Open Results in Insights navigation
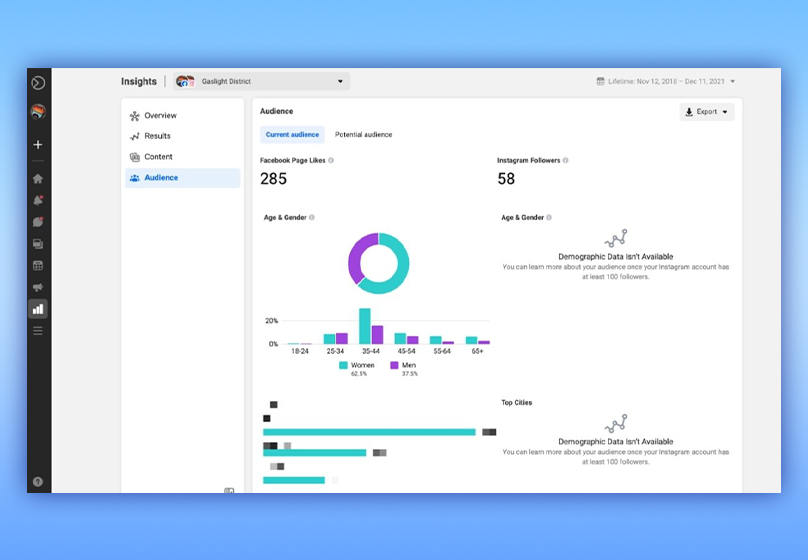808x560 pixels. [157, 136]
